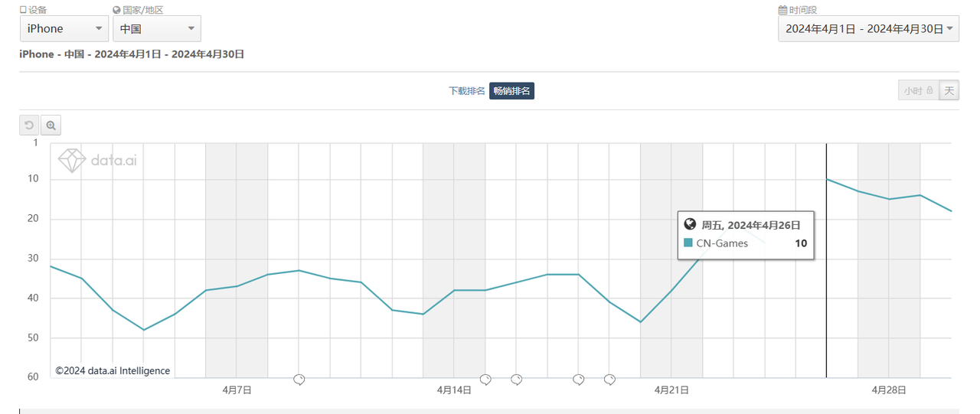
Task: Switch granularity to 天 (day)
Action: tap(949, 90)
